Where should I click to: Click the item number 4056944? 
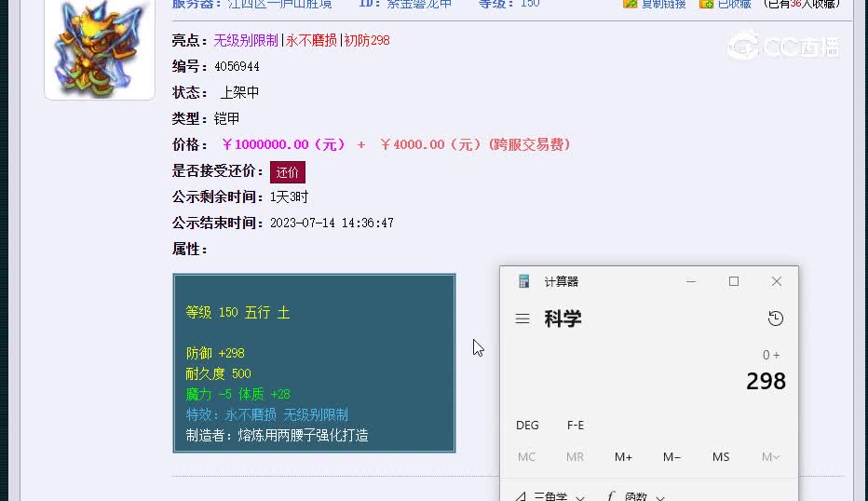(x=237, y=66)
